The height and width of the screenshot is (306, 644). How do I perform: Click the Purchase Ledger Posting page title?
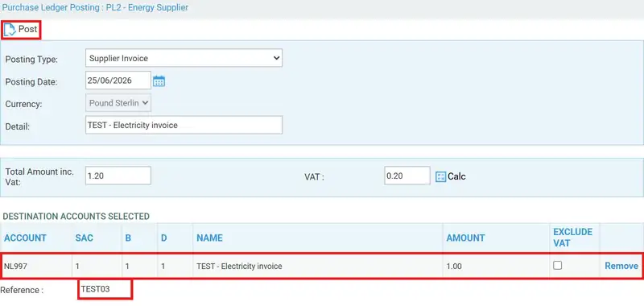[95, 7]
